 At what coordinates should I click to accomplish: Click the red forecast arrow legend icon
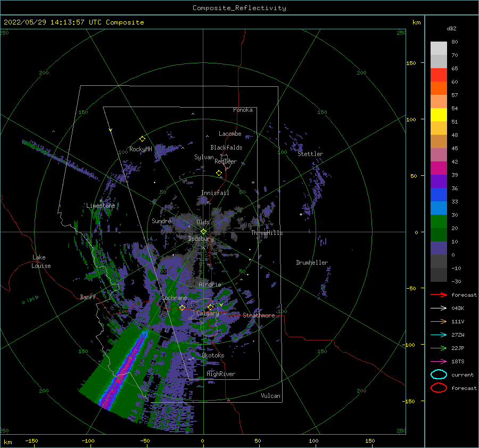(439, 295)
